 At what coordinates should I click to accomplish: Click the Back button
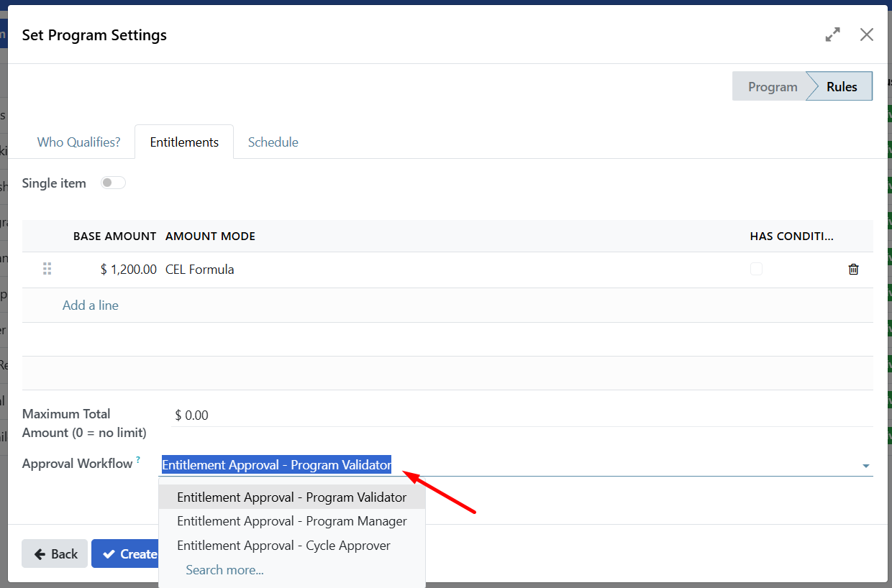[x=55, y=553]
